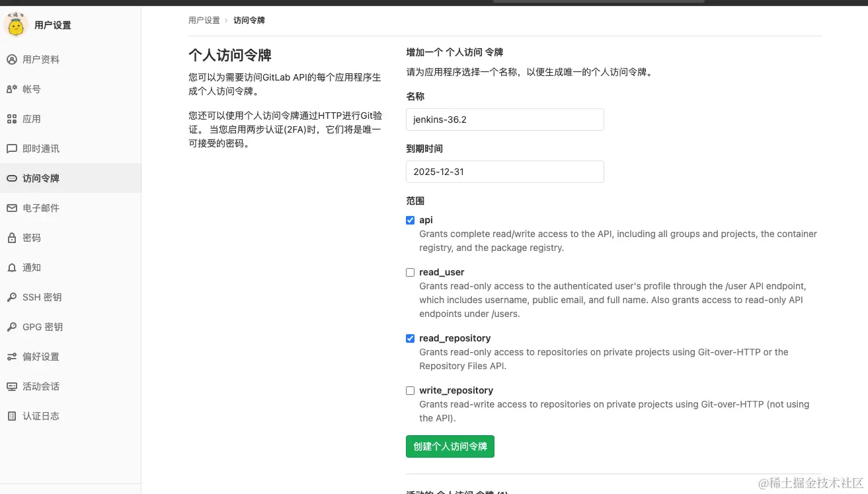The width and height of the screenshot is (868, 494).
Task: Click 创建个人访问令牌 button
Action: (x=450, y=446)
